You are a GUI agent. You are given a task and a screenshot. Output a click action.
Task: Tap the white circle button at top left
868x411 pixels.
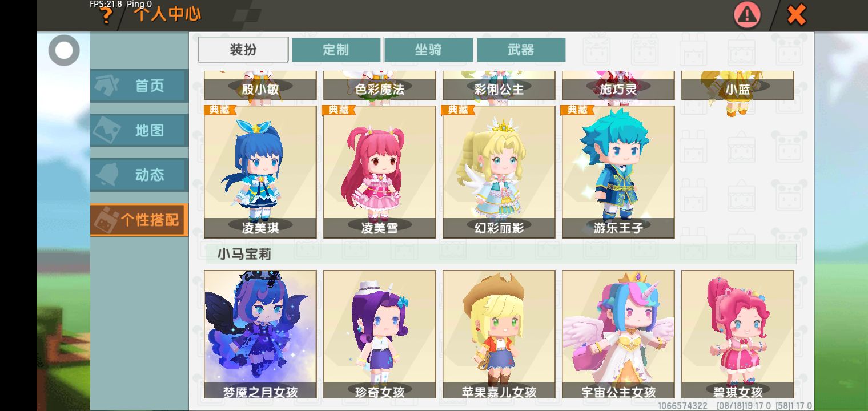pyautogui.click(x=64, y=50)
